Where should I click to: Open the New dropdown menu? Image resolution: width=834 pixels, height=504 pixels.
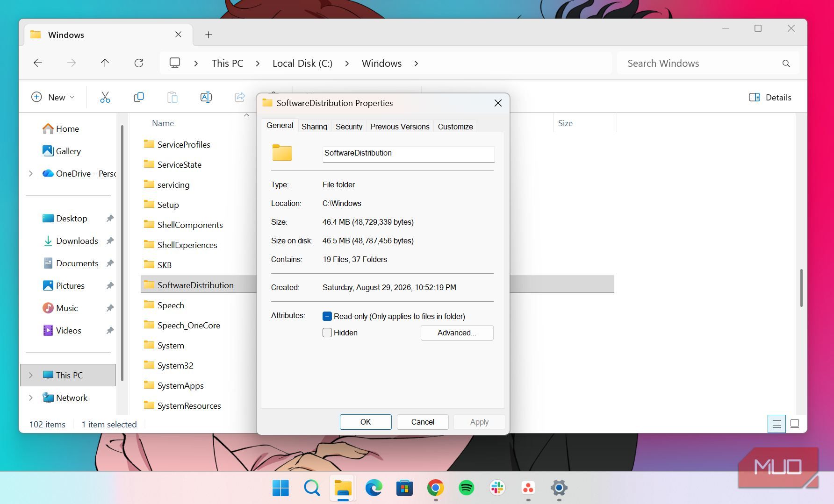click(x=53, y=97)
